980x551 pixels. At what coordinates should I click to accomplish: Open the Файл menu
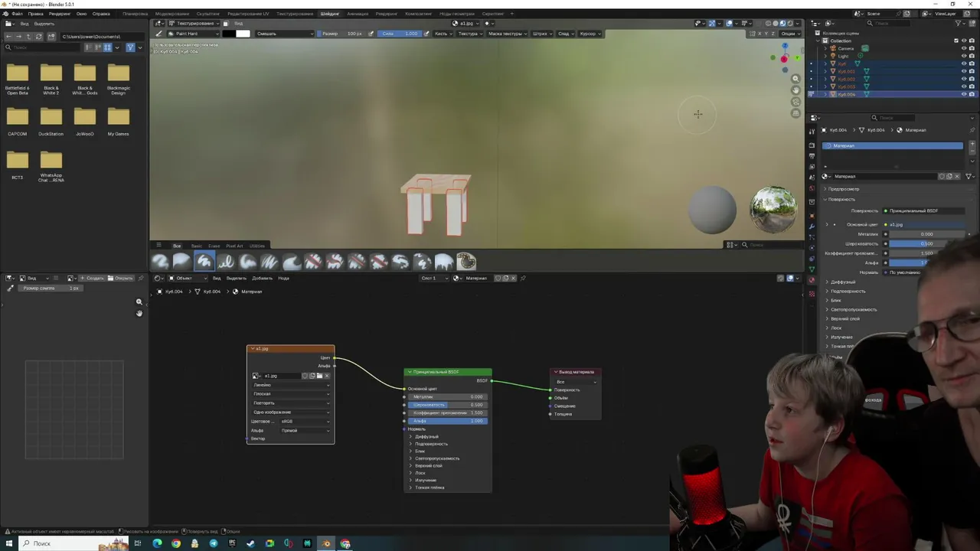[x=17, y=14]
